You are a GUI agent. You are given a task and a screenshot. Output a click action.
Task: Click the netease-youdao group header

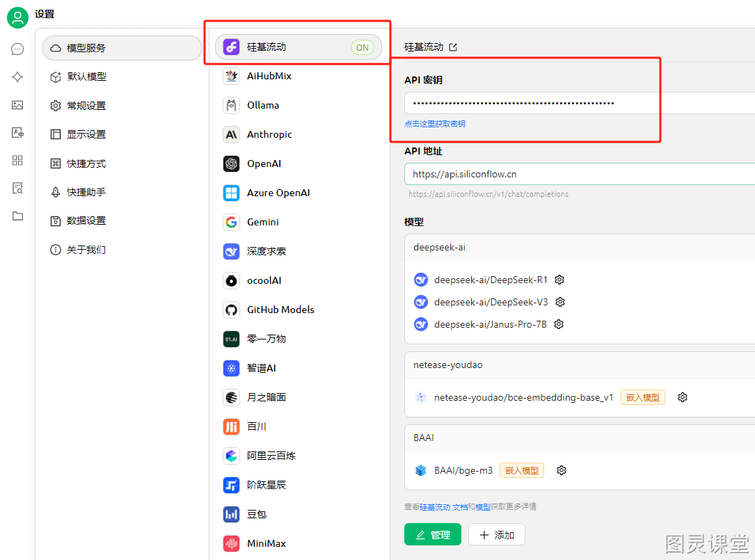(x=580, y=365)
